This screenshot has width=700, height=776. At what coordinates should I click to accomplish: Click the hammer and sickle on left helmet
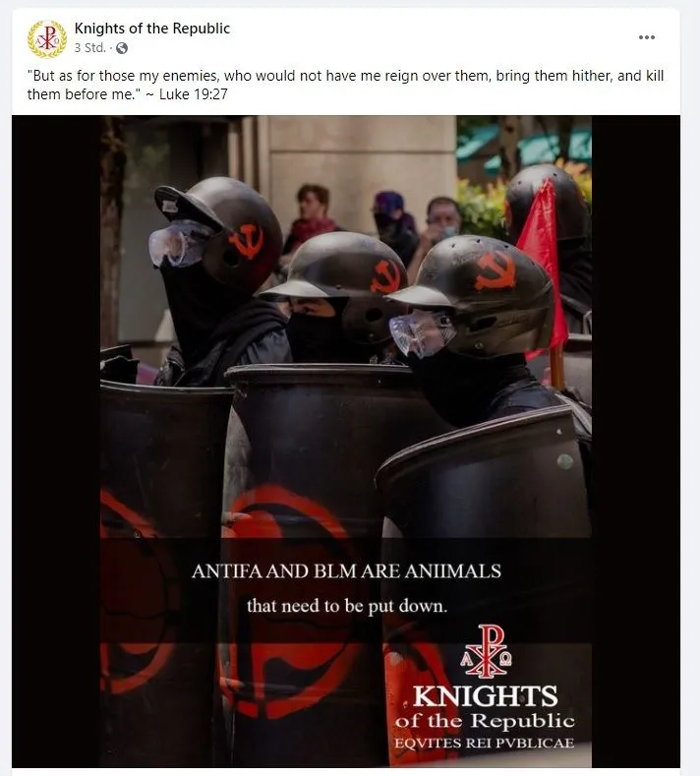tap(246, 241)
